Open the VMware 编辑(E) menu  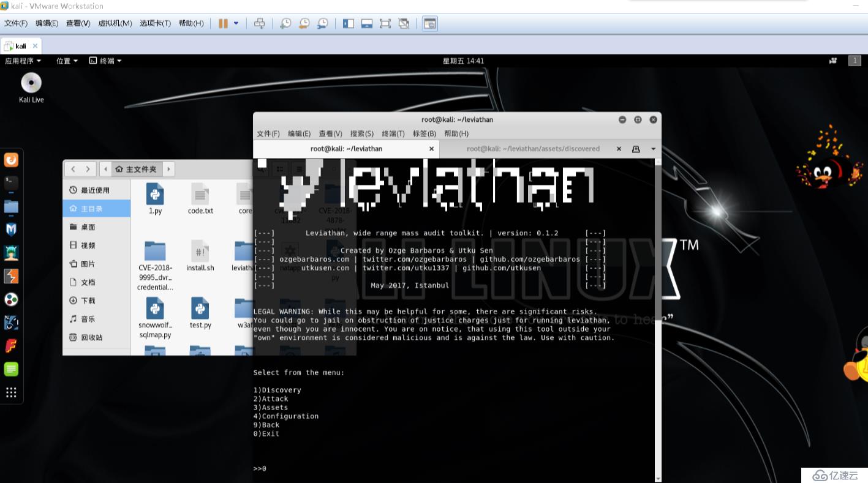pos(47,23)
